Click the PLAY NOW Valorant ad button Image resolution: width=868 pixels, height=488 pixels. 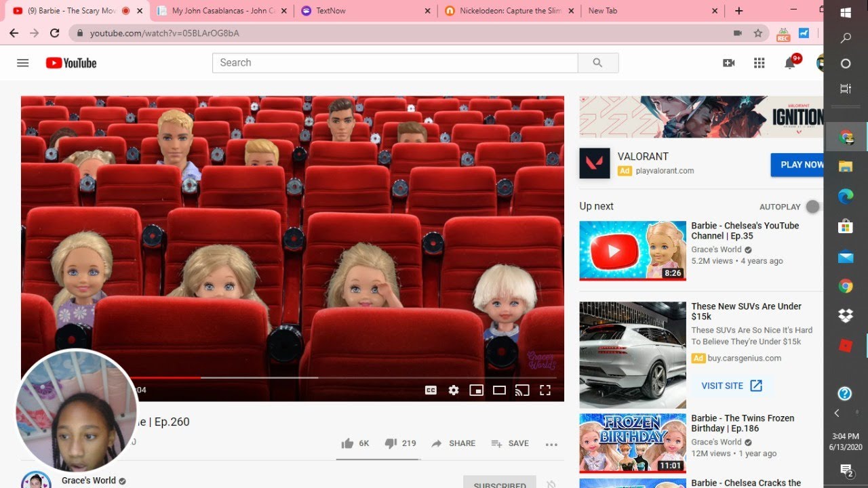pyautogui.click(x=797, y=165)
